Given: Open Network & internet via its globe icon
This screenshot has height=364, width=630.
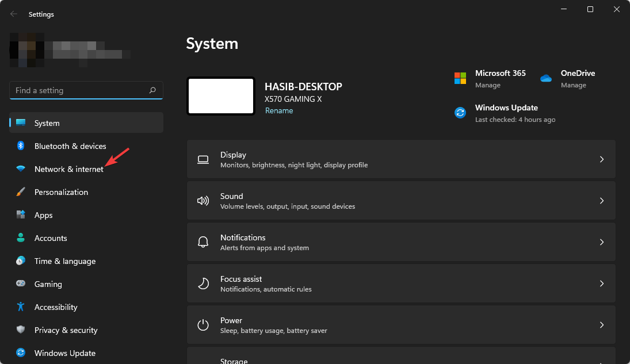Looking at the screenshot, I should [21, 169].
